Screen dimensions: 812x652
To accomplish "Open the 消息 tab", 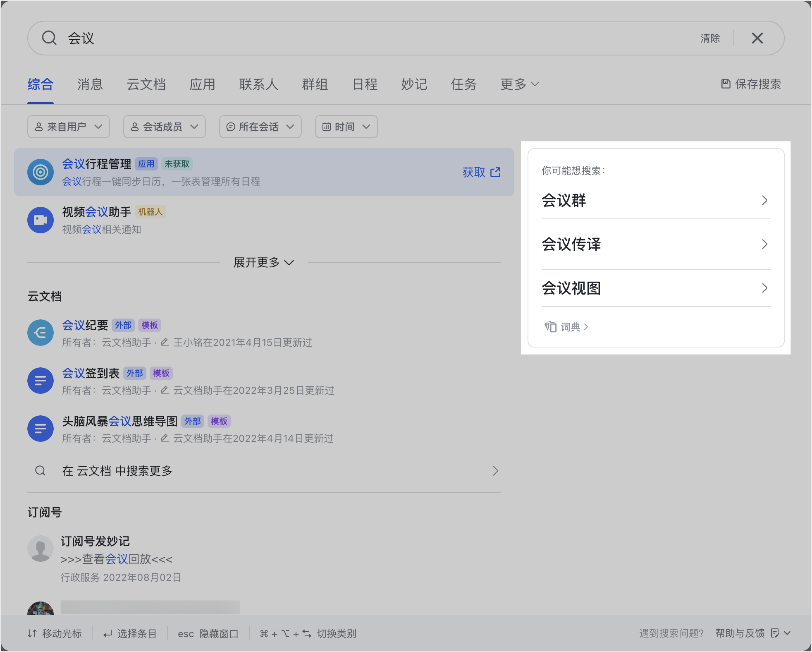I will coord(90,84).
